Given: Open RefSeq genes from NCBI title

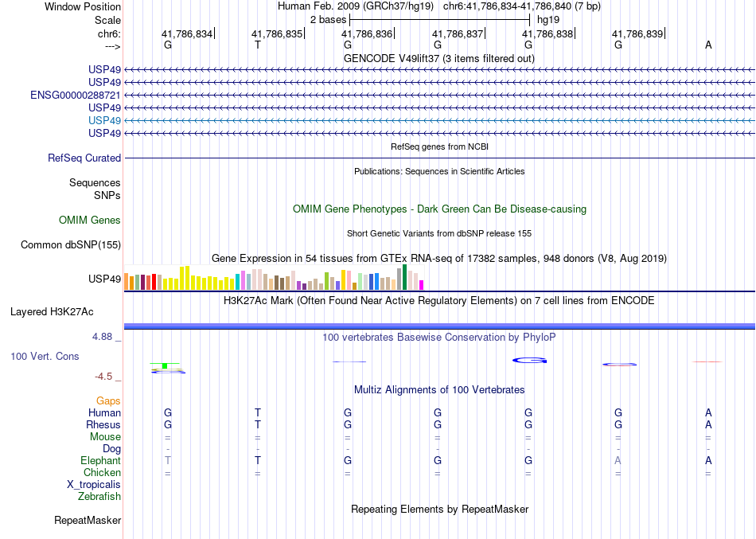Looking at the screenshot, I should [439, 146].
